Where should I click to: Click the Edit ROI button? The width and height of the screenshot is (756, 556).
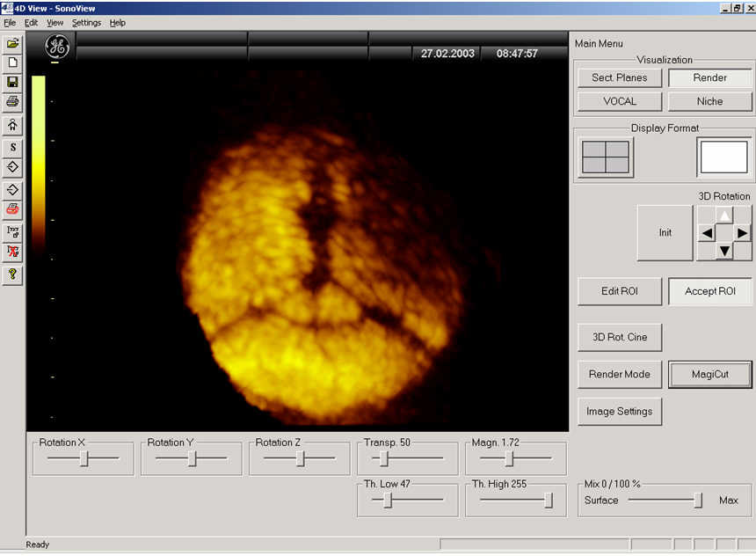[620, 291]
